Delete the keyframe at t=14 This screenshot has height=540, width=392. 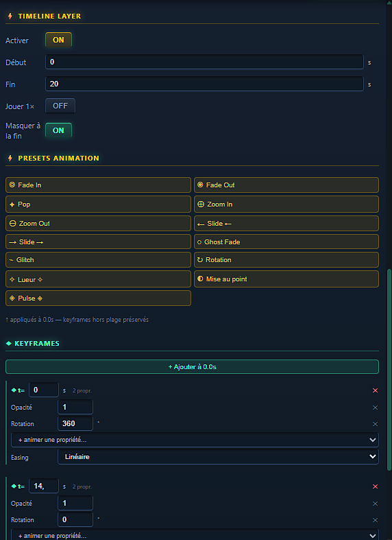click(375, 486)
